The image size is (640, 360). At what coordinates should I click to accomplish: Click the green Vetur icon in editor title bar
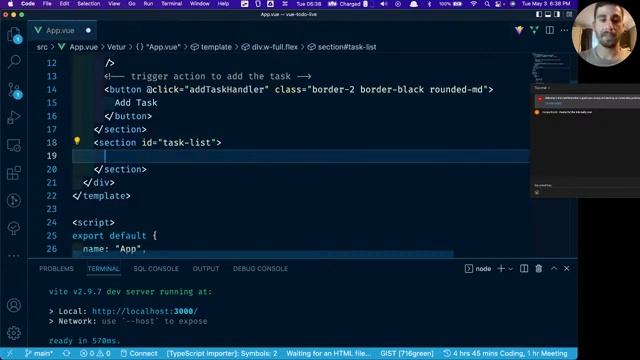point(534,30)
